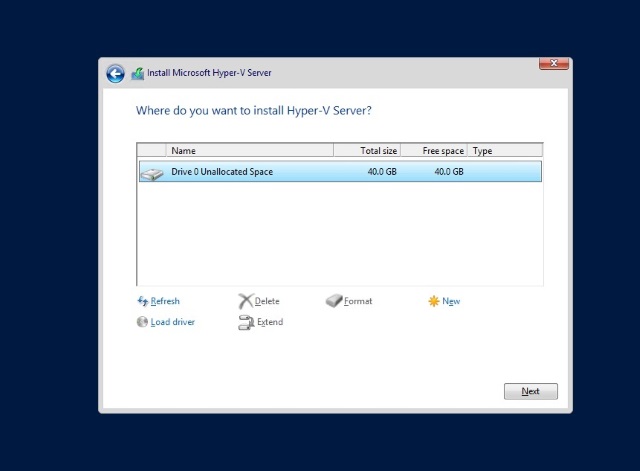
Task: Click the 40.0 GB free space value
Action: click(x=449, y=171)
